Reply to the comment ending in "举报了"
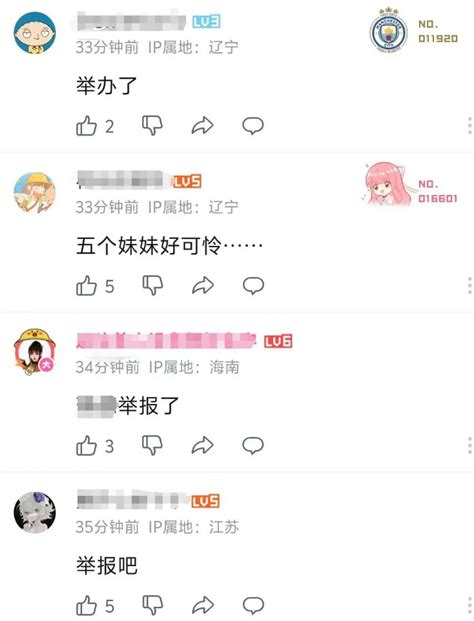The width and height of the screenshot is (474, 621). click(253, 445)
